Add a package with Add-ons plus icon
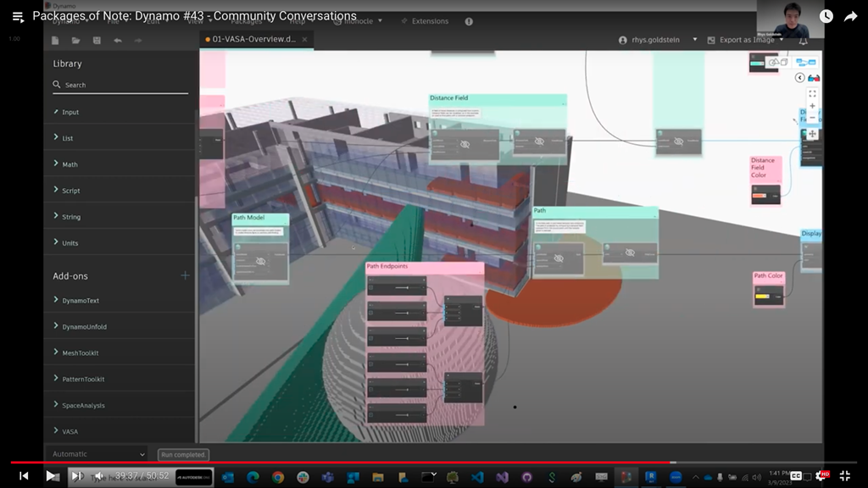 pyautogui.click(x=185, y=275)
